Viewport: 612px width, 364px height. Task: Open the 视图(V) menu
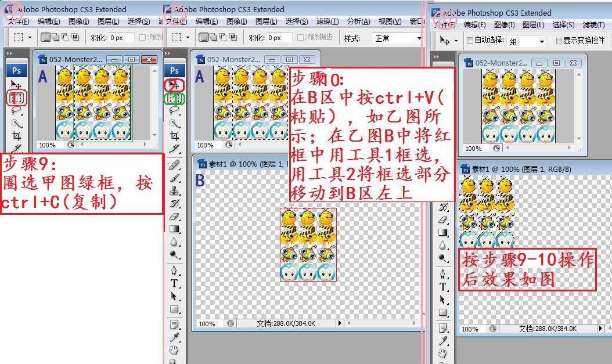(x=390, y=21)
